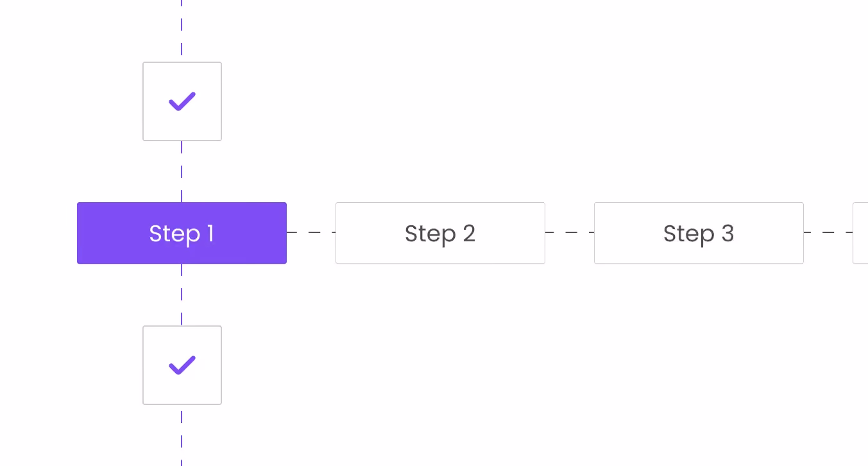868x466 pixels.
Task: Click dashed line between Step 1 and lower checkmark
Action: (x=182, y=295)
